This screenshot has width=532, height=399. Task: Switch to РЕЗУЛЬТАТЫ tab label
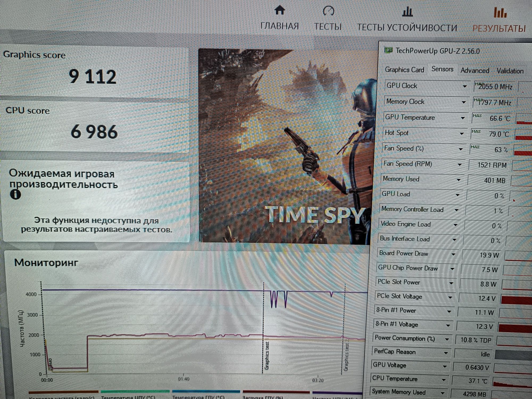[x=499, y=28]
